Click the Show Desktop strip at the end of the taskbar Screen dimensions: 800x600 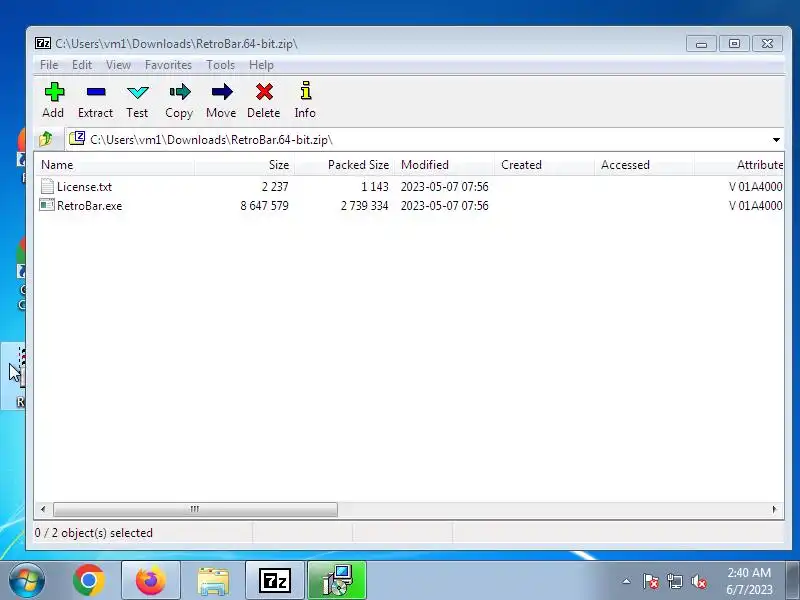(x=792, y=581)
